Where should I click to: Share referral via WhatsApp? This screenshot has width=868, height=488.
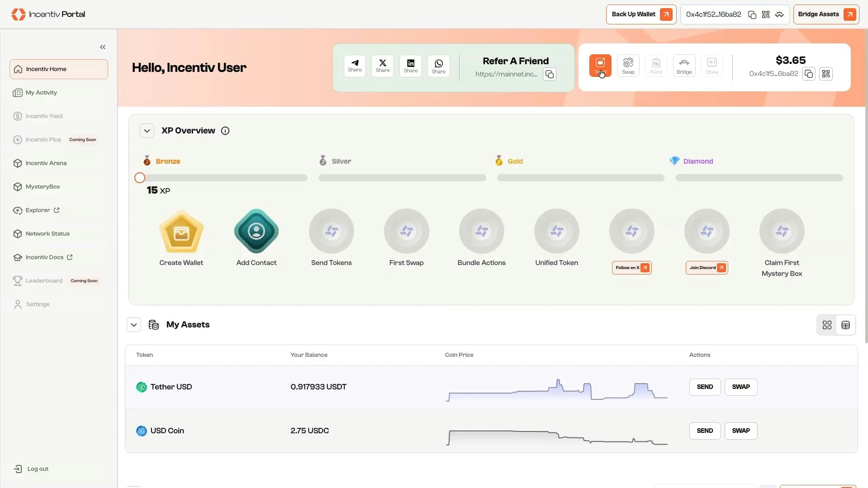click(x=439, y=66)
